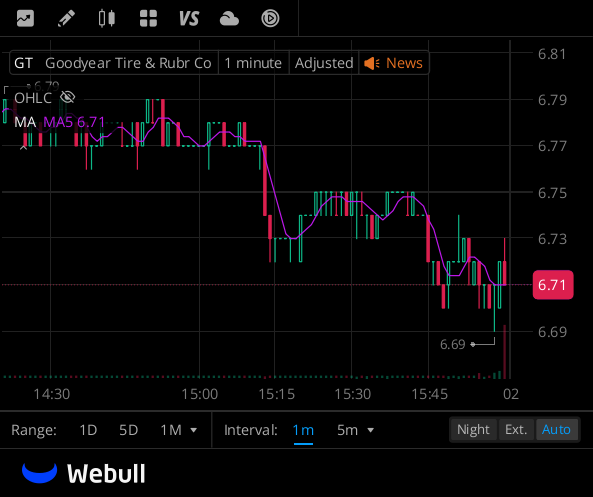Viewport: 593px width, 497px height.
Task: Click the Webull logo
Action: point(84,473)
